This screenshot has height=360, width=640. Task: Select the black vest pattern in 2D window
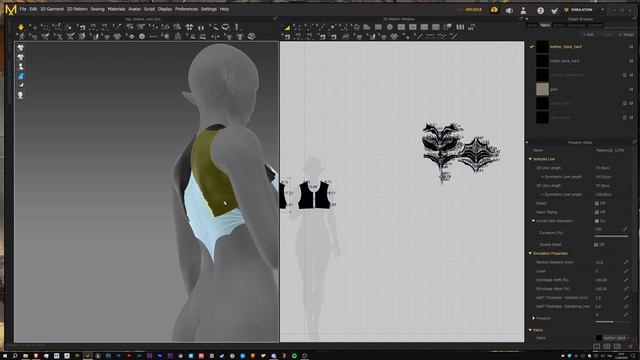pos(313,195)
